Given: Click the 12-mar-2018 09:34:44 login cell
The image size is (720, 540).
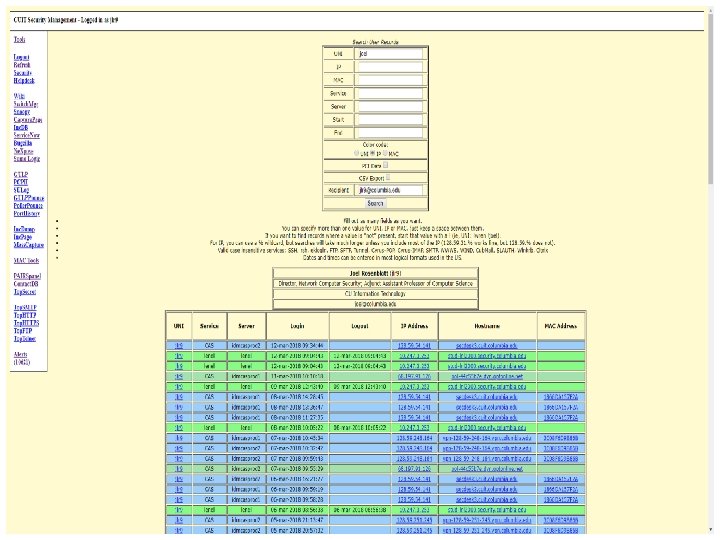Looking at the screenshot, I should [297, 345].
